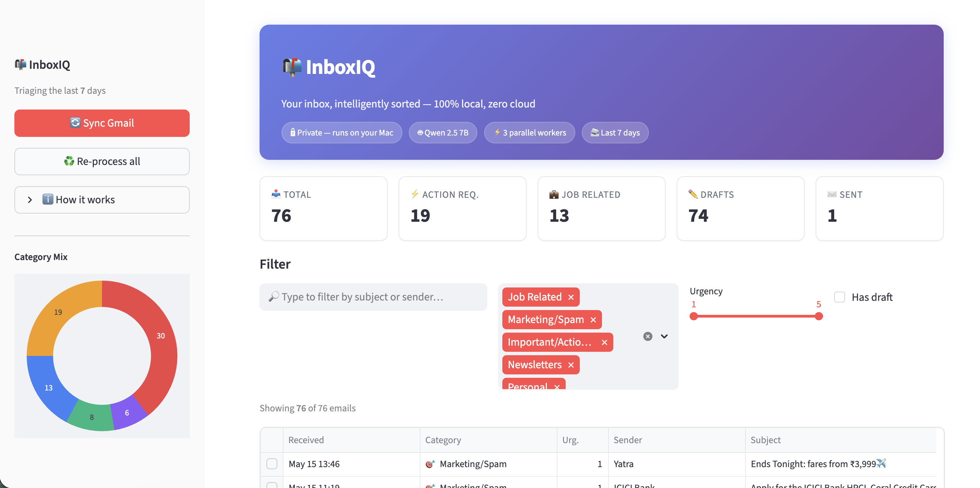
Task: Click the Urgency slider minimum handle
Action: [693, 316]
